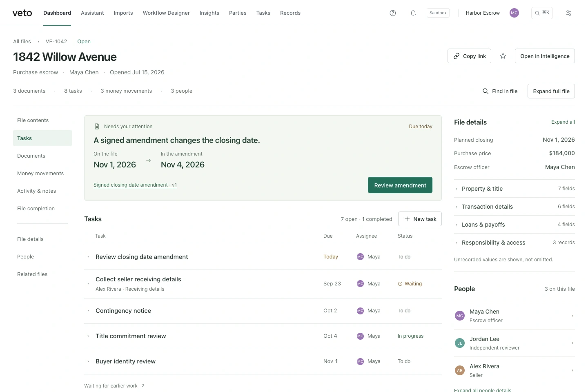The height and width of the screenshot is (392, 588).
Task: Click 'In progress' status text
Action: (x=410, y=336)
